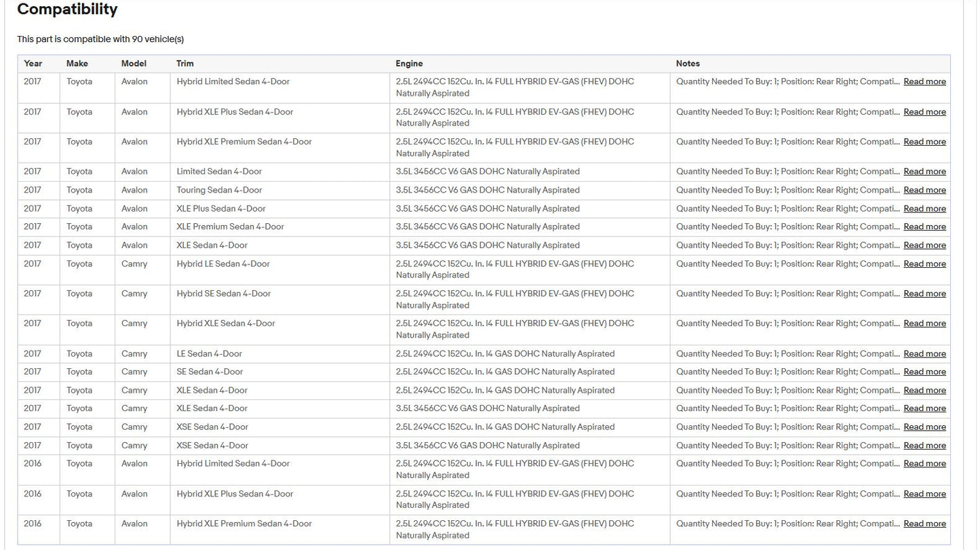The image size is (980, 550).
Task: Open Read more for 2017 Avalon Touring Sedan
Action: point(924,190)
